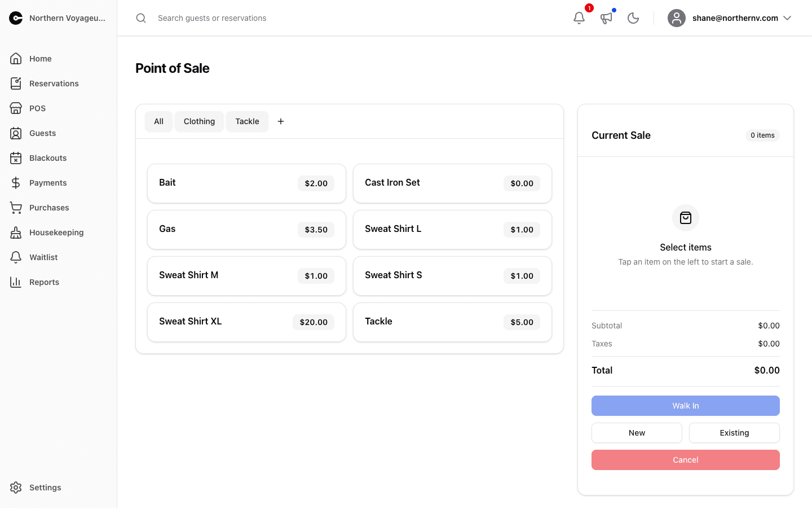Image resolution: width=812 pixels, height=518 pixels.
Task: Click the $3.50 price tag
Action: (316, 230)
